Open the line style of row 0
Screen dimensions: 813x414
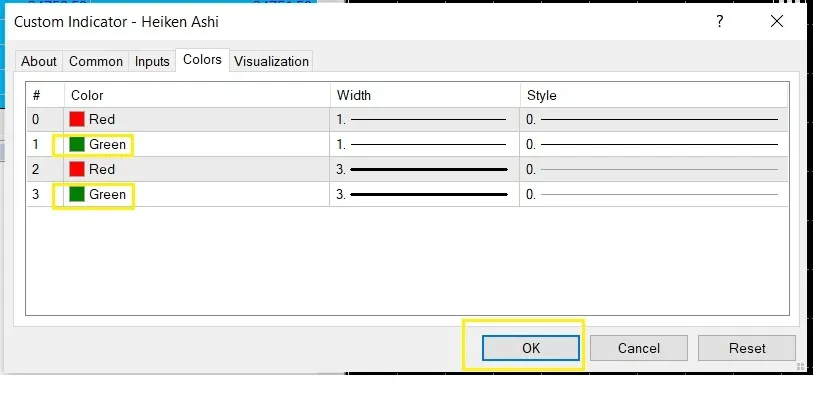(x=654, y=119)
